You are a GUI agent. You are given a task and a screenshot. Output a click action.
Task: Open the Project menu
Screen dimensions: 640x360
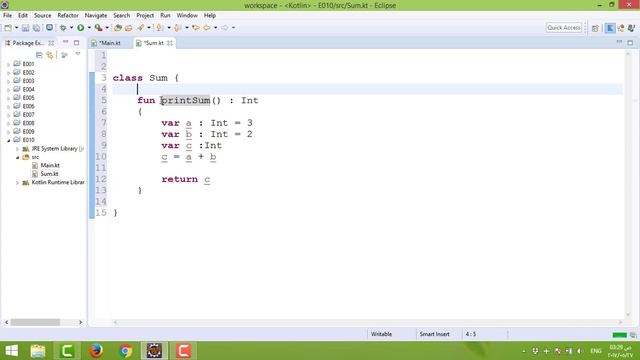[x=145, y=15]
